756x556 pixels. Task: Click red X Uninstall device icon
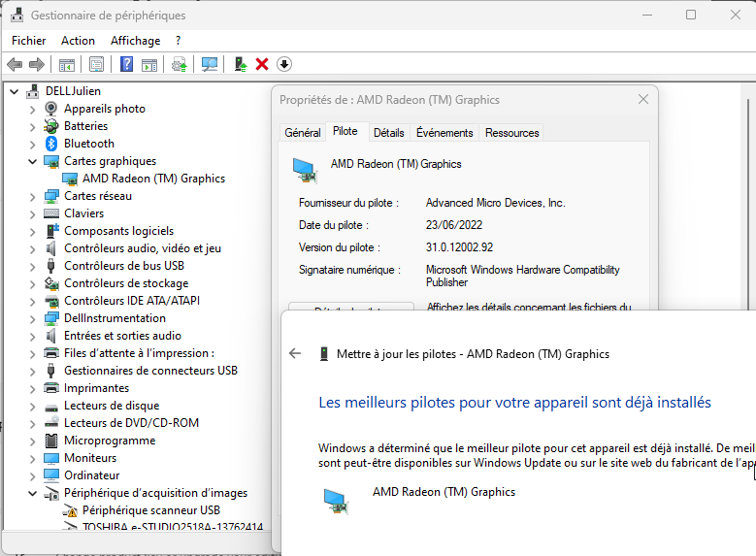click(x=262, y=64)
